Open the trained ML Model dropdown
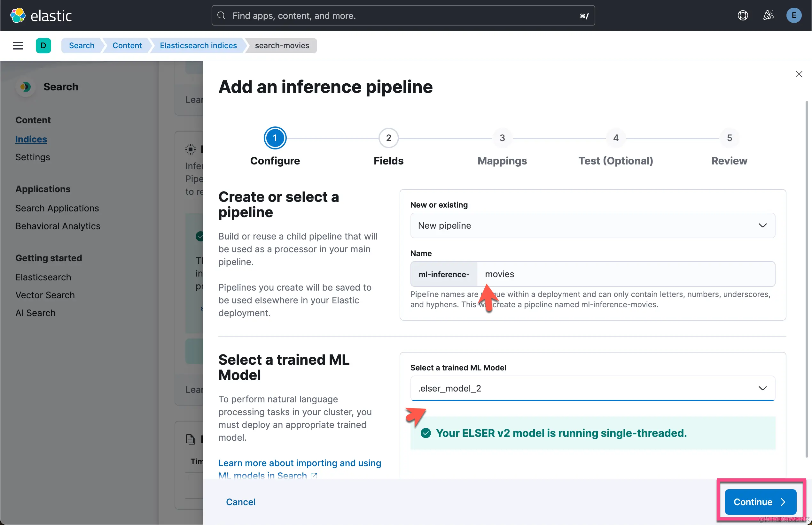Image resolution: width=812 pixels, height=525 pixels. click(592, 388)
